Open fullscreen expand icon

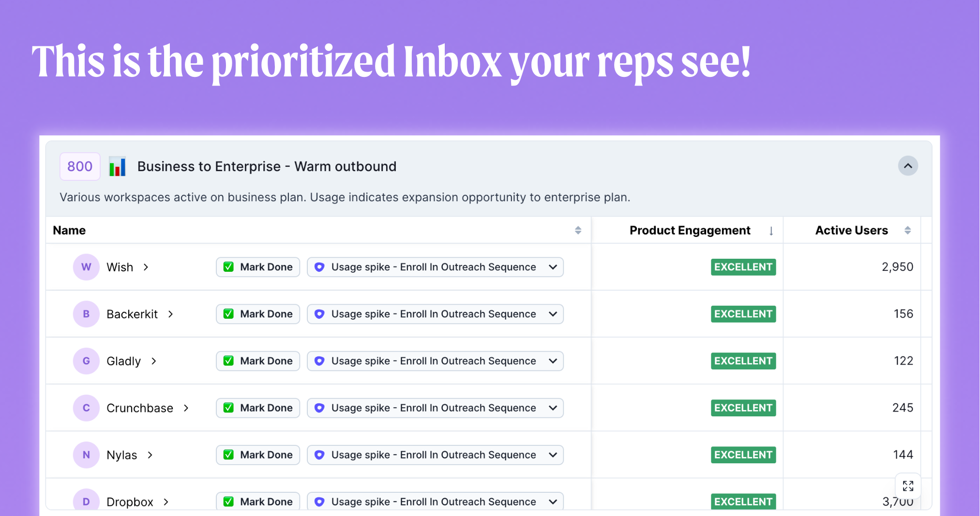click(x=908, y=486)
